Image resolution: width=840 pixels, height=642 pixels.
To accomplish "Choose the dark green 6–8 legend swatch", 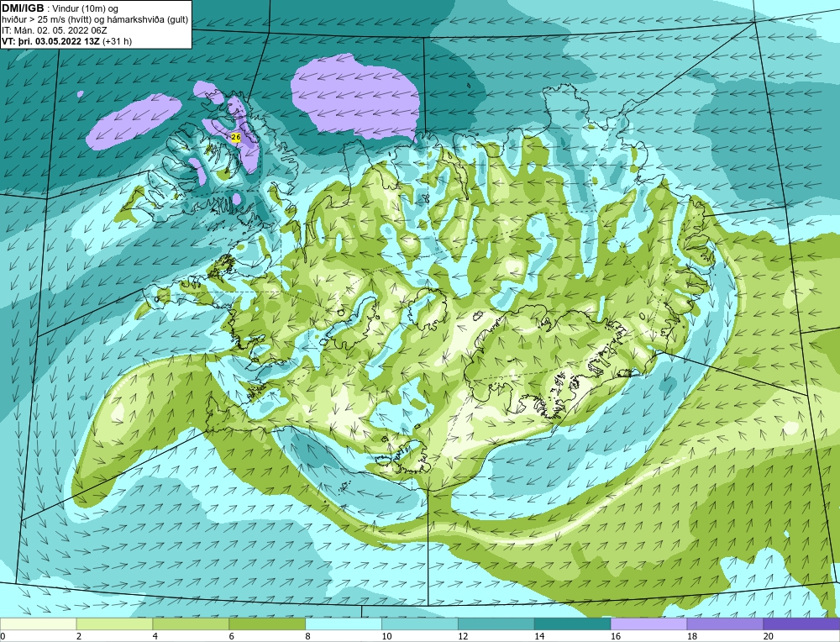I will coord(267,624).
